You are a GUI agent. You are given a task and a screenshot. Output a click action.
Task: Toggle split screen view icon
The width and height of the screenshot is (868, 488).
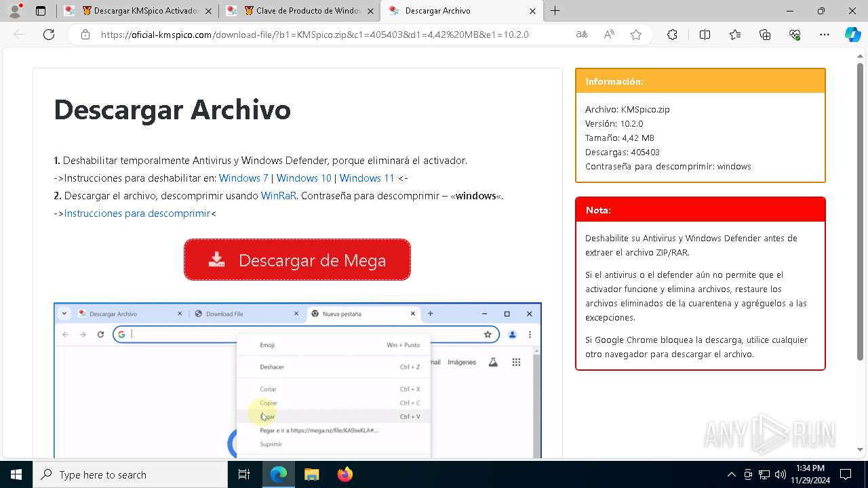pos(705,35)
